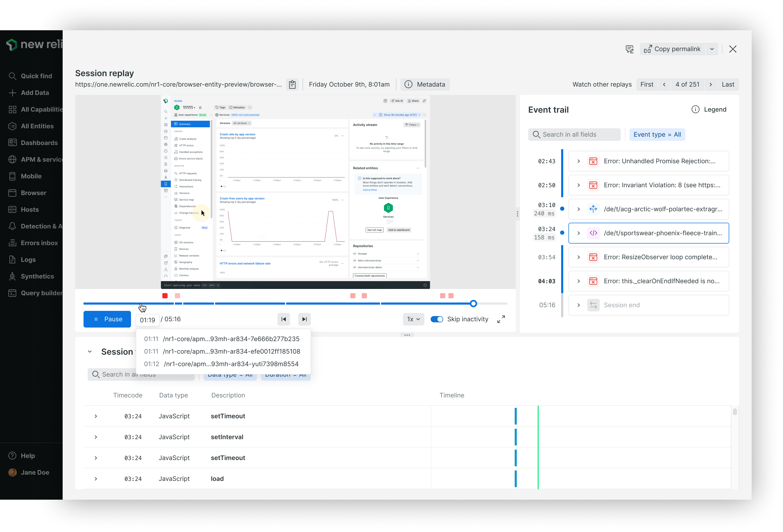Click the Description column header
Image resolution: width=783 pixels, height=532 pixels.
[x=228, y=395]
